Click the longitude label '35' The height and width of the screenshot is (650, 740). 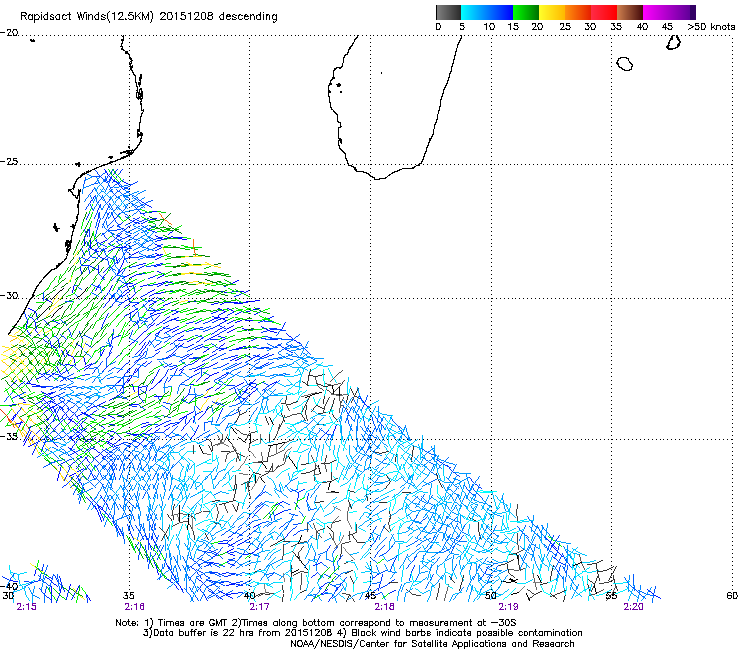(128, 596)
